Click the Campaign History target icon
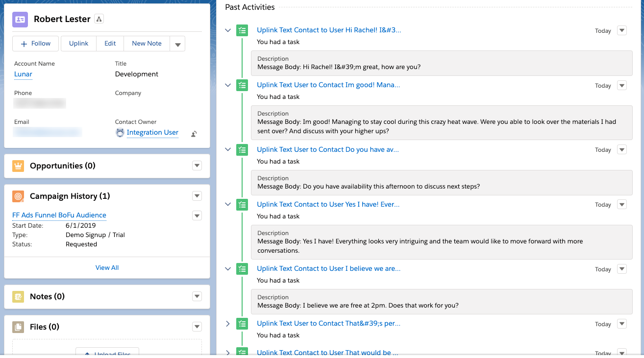This screenshot has width=644, height=358. (18, 196)
